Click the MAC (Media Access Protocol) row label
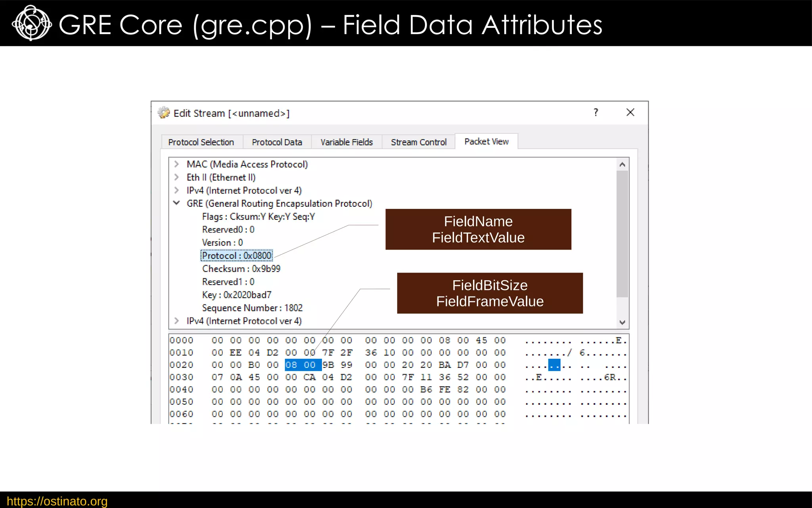 pos(247,164)
